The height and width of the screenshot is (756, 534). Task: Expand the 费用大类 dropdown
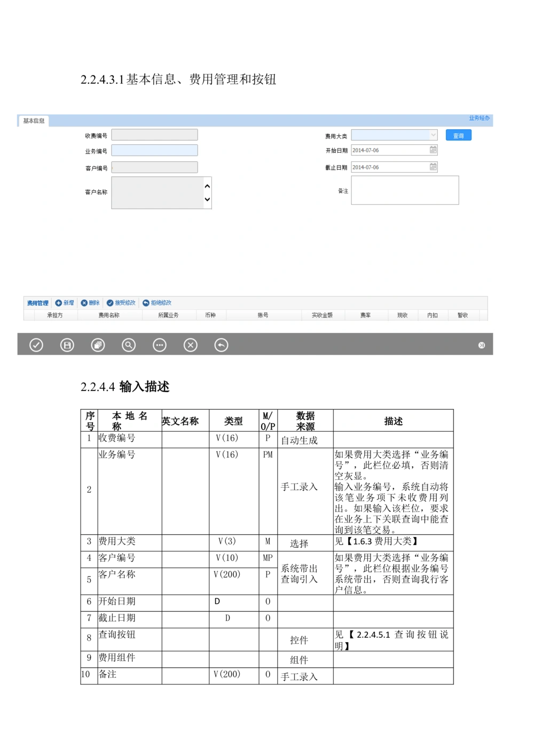(434, 135)
